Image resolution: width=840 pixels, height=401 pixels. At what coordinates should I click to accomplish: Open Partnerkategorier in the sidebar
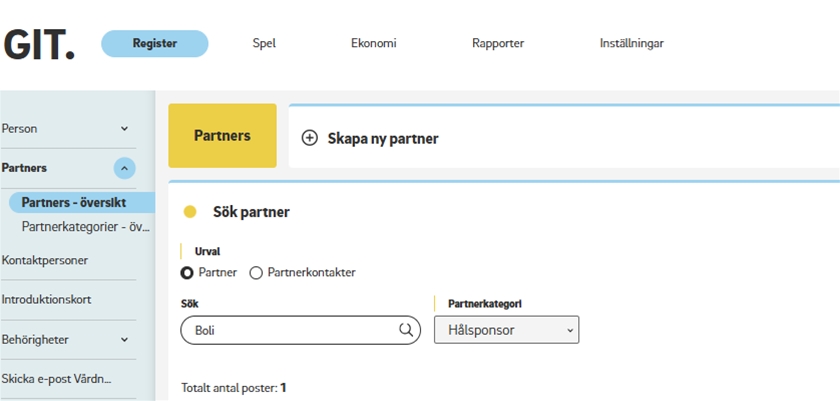click(x=85, y=226)
